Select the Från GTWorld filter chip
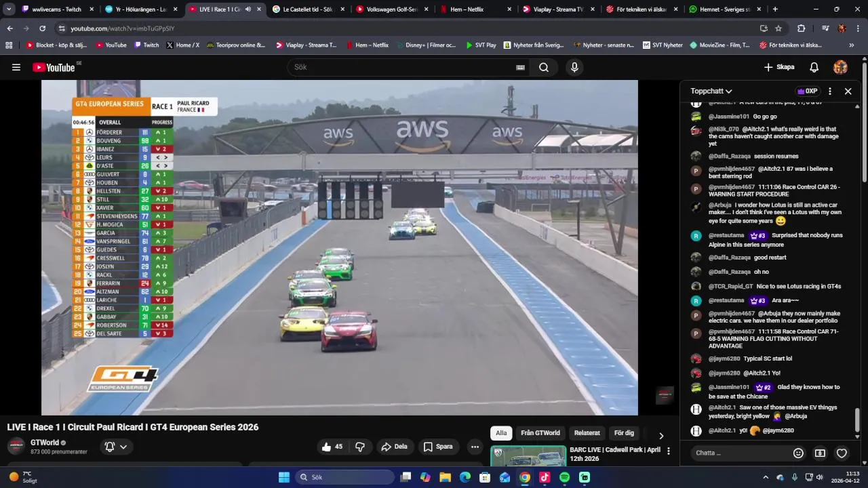The width and height of the screenshot is (868, 488). coord(540,433)
